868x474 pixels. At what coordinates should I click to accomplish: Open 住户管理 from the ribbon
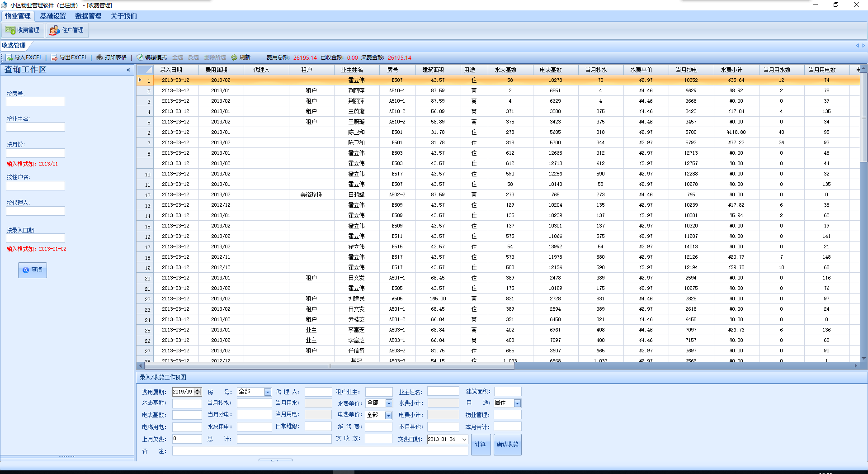point(67,30)
